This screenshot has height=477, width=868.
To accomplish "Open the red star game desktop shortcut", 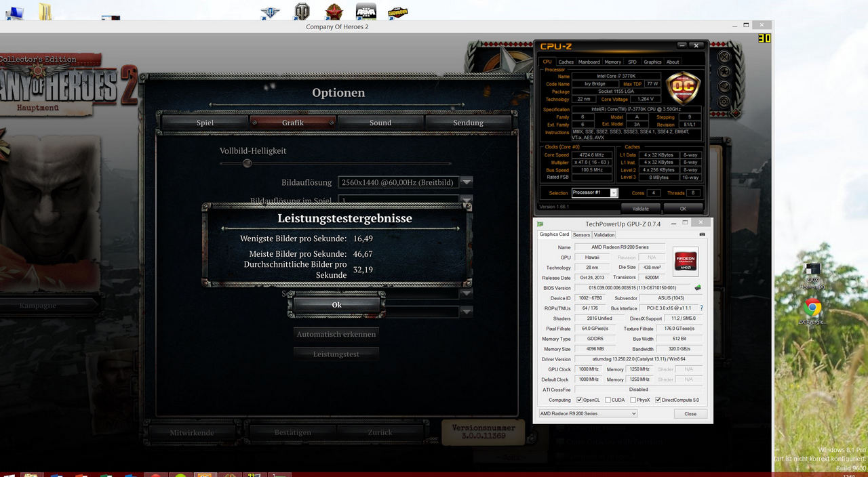I will tap(334, 11).
